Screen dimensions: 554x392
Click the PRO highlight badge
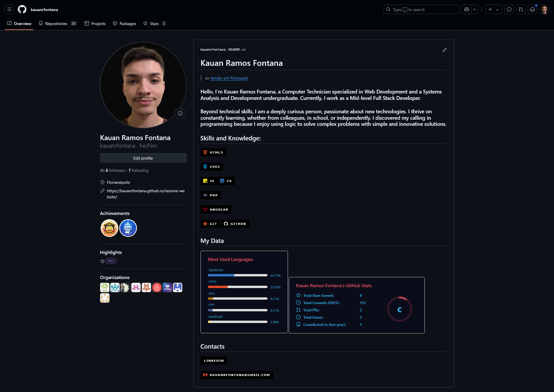pyautogui.click(x=111, y=261)
